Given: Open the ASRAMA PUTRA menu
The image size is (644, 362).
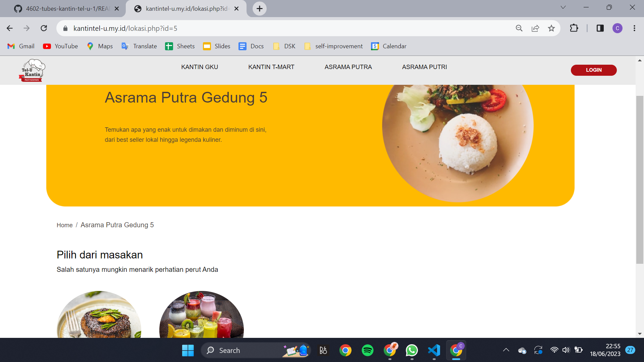Looking at the screenshot, I should tap(348, 67).
